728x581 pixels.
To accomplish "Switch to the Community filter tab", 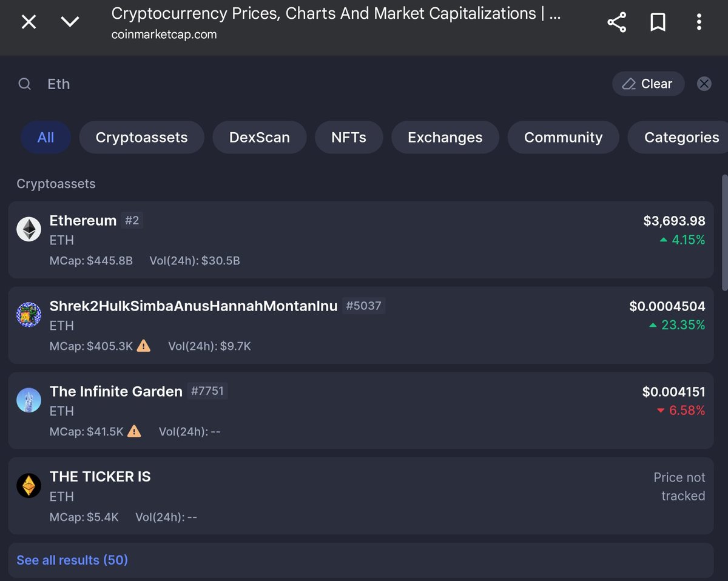I will [x=563, y=137].
